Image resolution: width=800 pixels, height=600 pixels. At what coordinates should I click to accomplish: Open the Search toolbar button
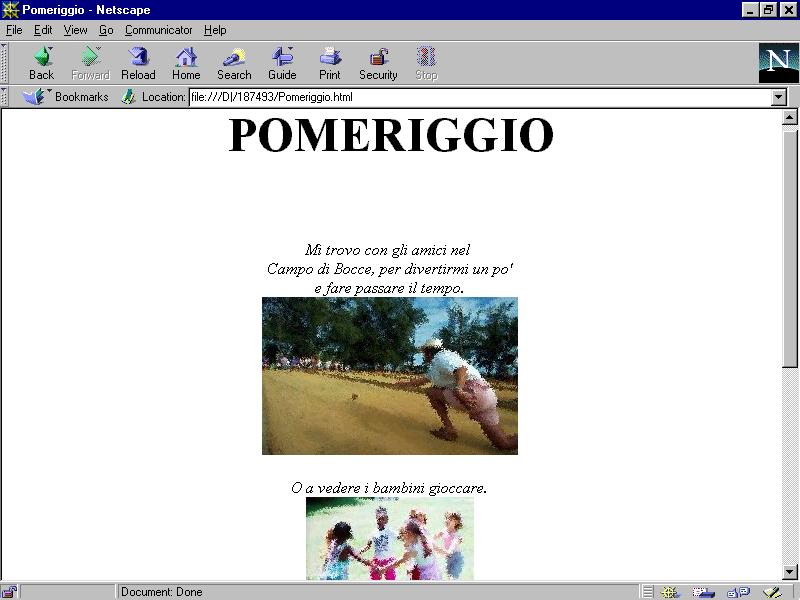pyautogui.click(x=234, y=63)
